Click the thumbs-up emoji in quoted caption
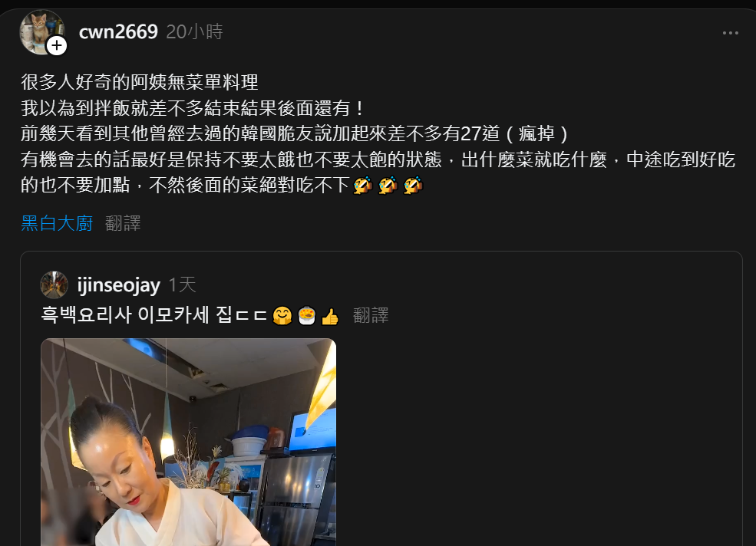756x546 pixels. (x=330, y=316)
